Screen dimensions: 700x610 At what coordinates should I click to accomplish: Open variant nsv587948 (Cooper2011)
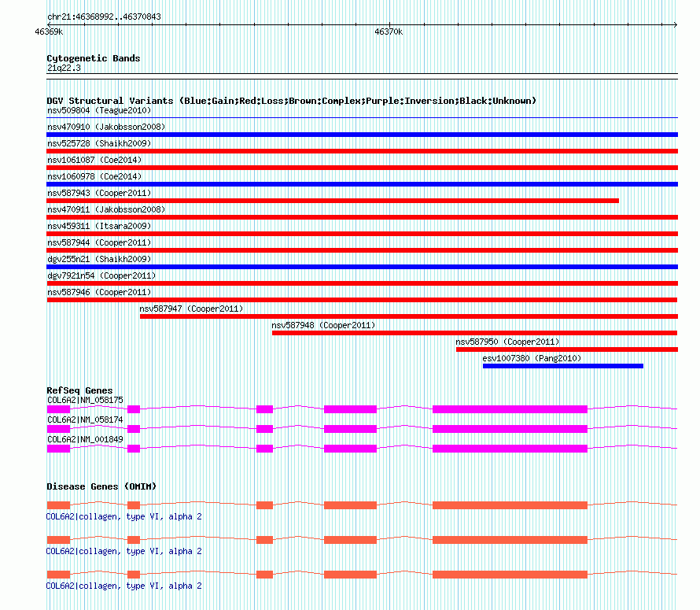[x=323, y=325]
